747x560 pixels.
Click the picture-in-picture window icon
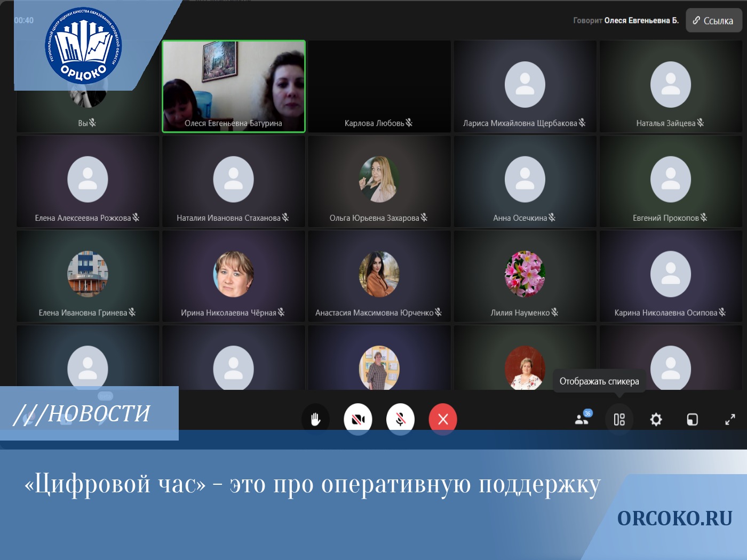pos(692,419)
